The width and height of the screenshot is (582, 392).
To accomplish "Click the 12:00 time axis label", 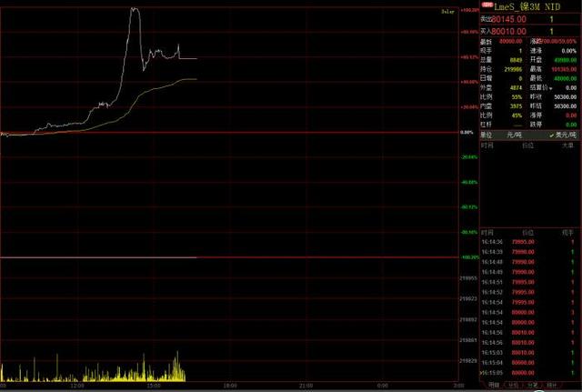I will (76, 386).
